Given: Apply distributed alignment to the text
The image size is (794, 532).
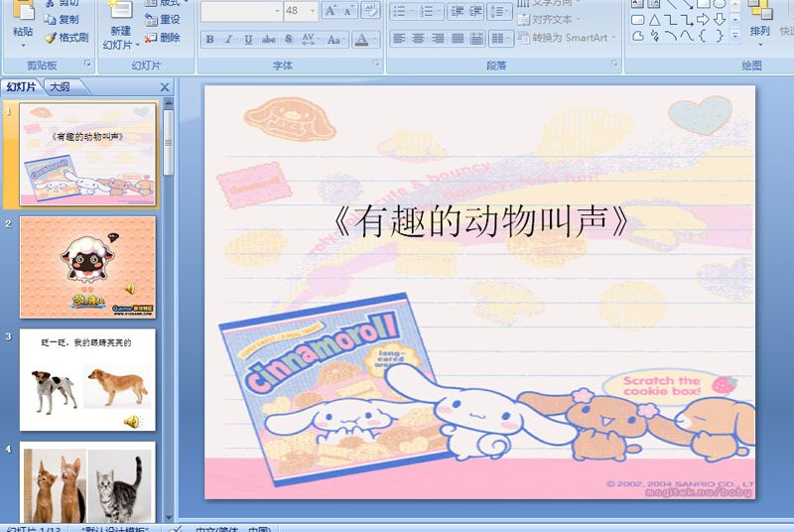Looking at the screenshot, I should click(x=476, y=39).
